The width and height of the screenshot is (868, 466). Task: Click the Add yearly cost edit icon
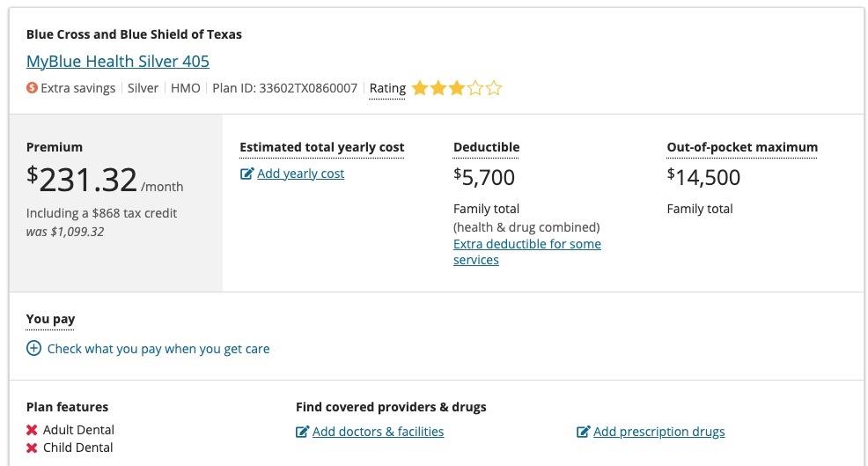[246, 174]
